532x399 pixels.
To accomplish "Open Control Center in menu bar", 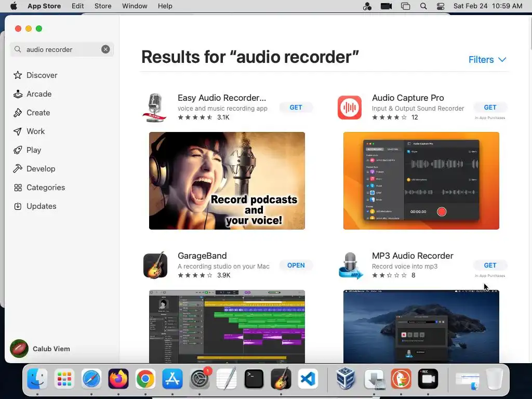I will tap(441, 6).
